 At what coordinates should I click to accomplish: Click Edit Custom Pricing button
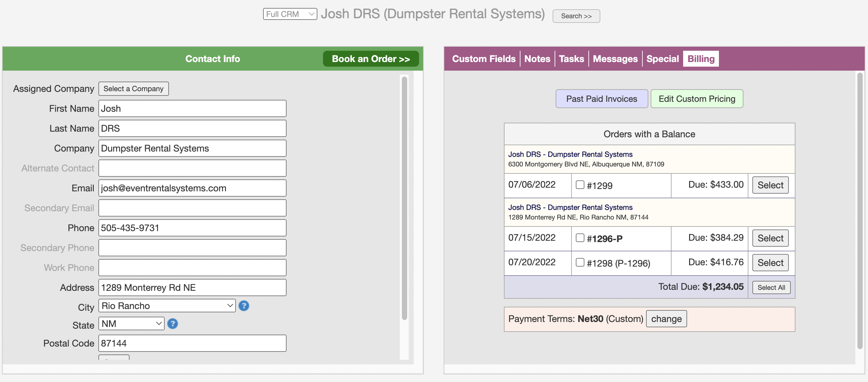[x=696, y=99]
